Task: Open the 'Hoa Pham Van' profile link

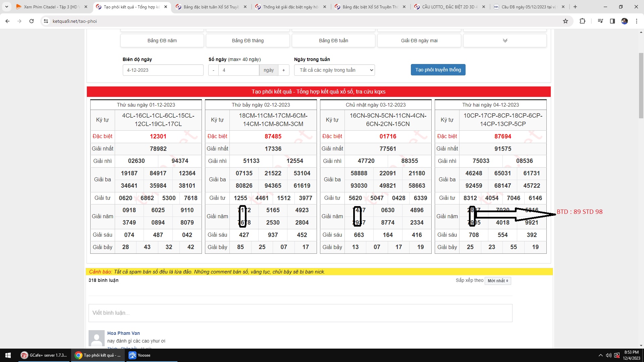Action: point(123,333)
